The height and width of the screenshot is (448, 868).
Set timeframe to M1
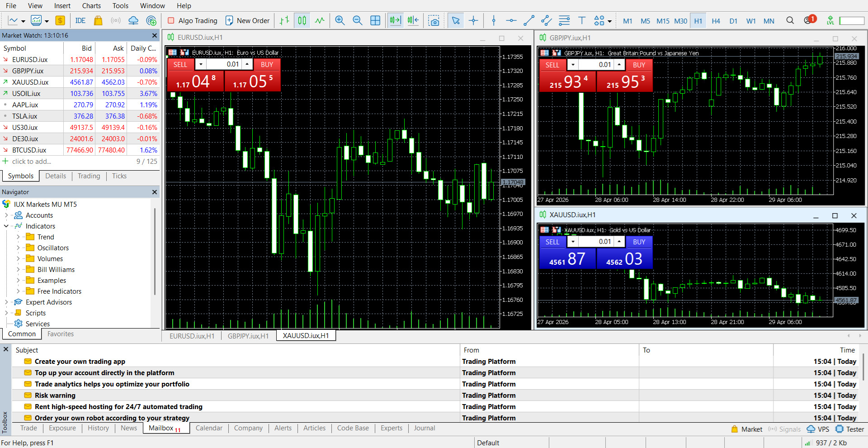pos(627,21)
